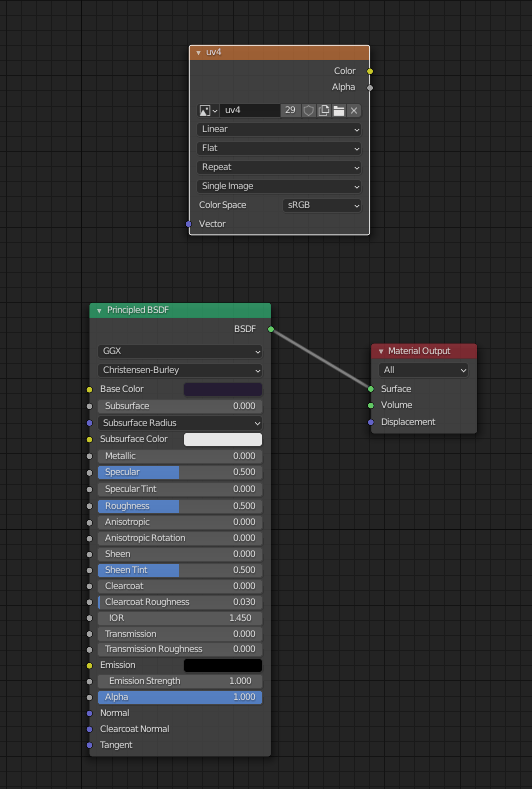This screenshot has width=532, height=789.
Task: Click the Alpha input socket on Principled BSDF
Action: pos(90,697)
